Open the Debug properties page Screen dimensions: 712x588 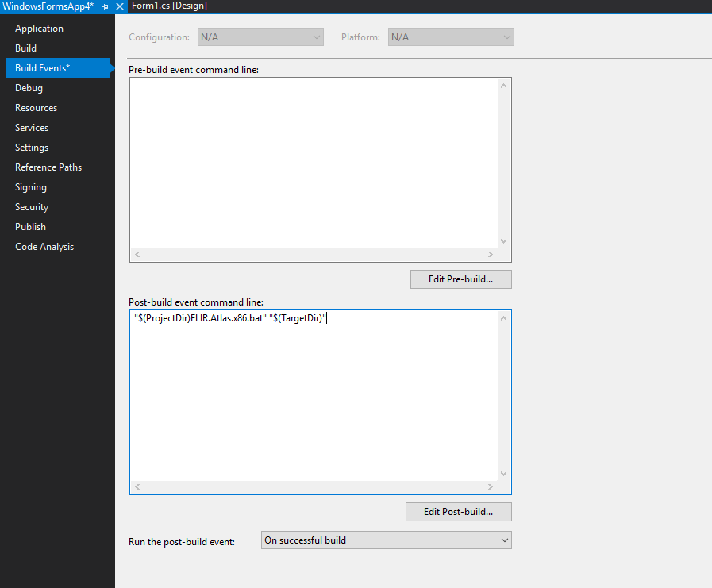click(29, 88)
